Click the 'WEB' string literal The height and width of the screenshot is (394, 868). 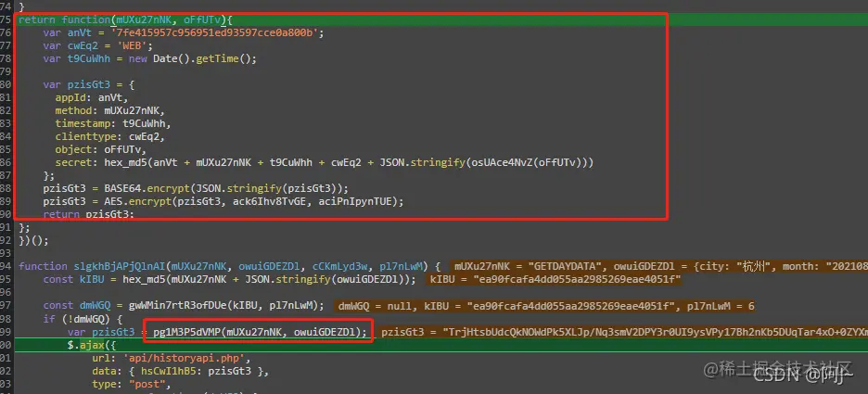pyautogui.click(x=131, y=46)
